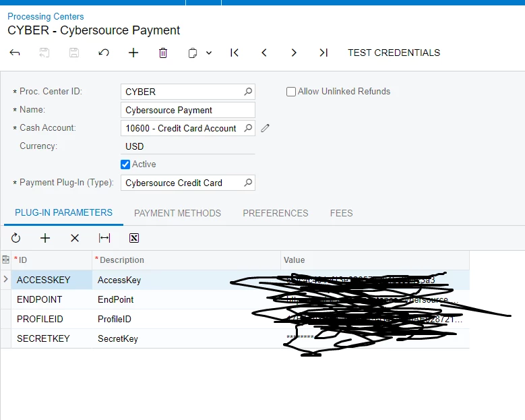Viewport: 525px width, 420px height.
Task: Switch to PLUG-IN PARAMETERS tab
Action: click(x=63, y=212)
